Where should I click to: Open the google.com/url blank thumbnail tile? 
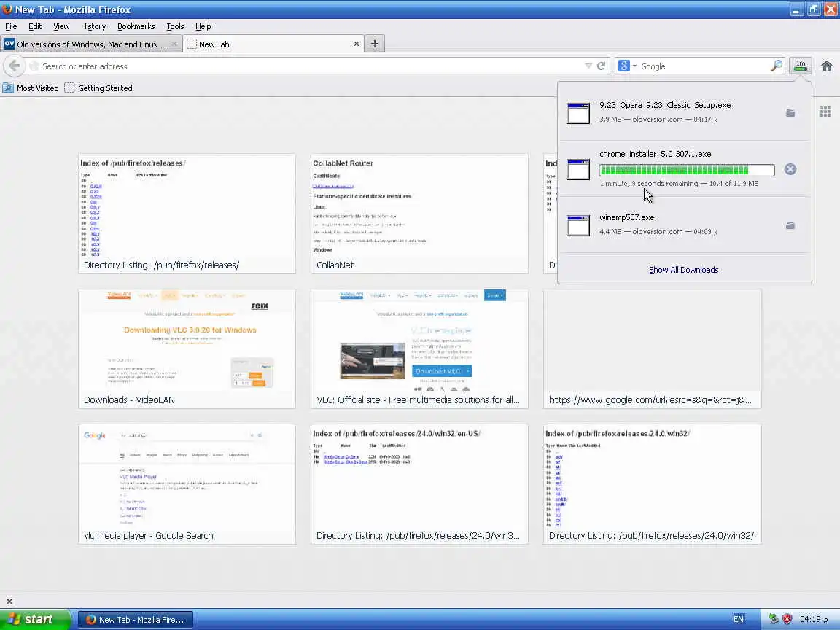pyautogui.click(x=653, y=349)
